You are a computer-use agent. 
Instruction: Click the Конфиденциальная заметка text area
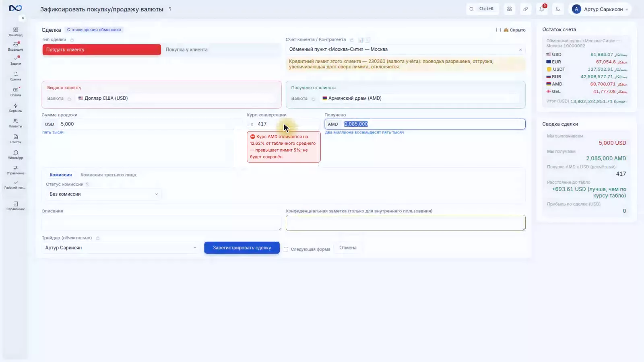pyautogui.click(x=405, y=223)
